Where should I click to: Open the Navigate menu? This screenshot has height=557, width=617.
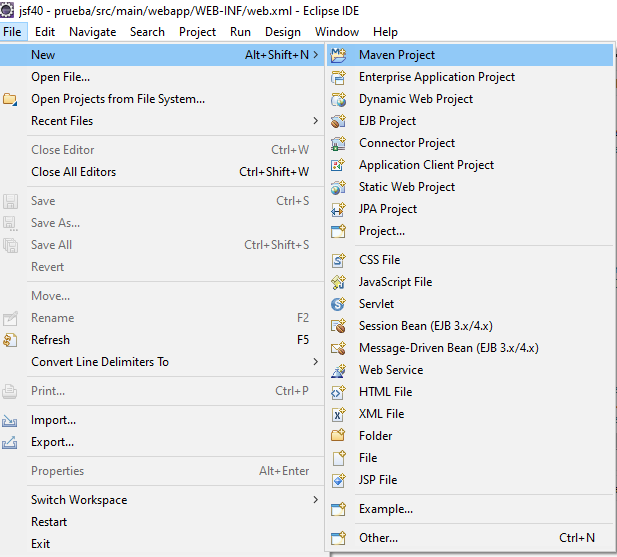(92, 31)
